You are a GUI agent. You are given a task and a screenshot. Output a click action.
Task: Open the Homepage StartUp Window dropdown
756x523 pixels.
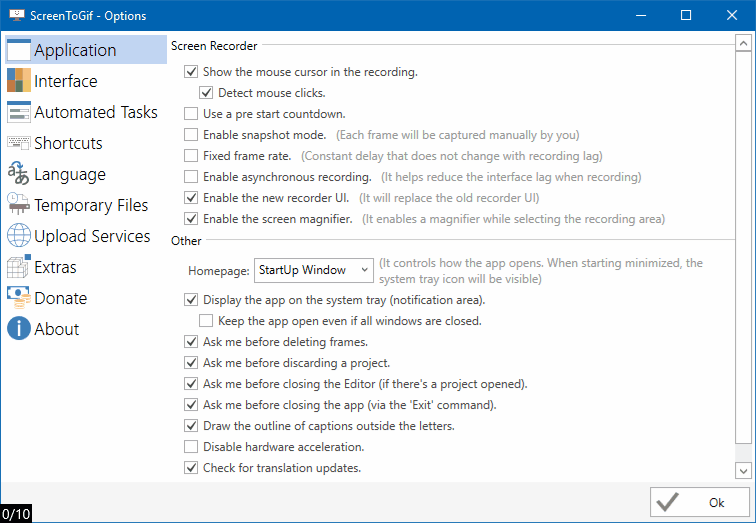coord(314,270)
